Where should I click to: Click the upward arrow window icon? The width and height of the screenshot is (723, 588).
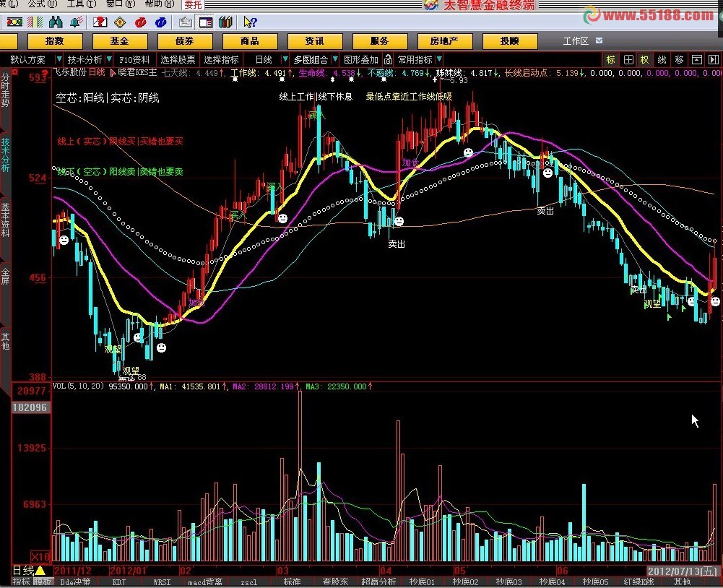coord(696,59)
